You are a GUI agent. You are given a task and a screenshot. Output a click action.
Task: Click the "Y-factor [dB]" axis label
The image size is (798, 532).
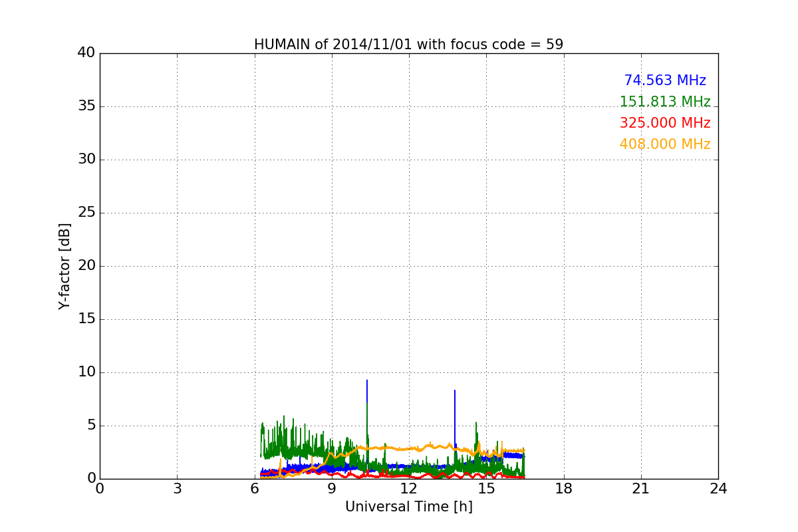point(65,266)
